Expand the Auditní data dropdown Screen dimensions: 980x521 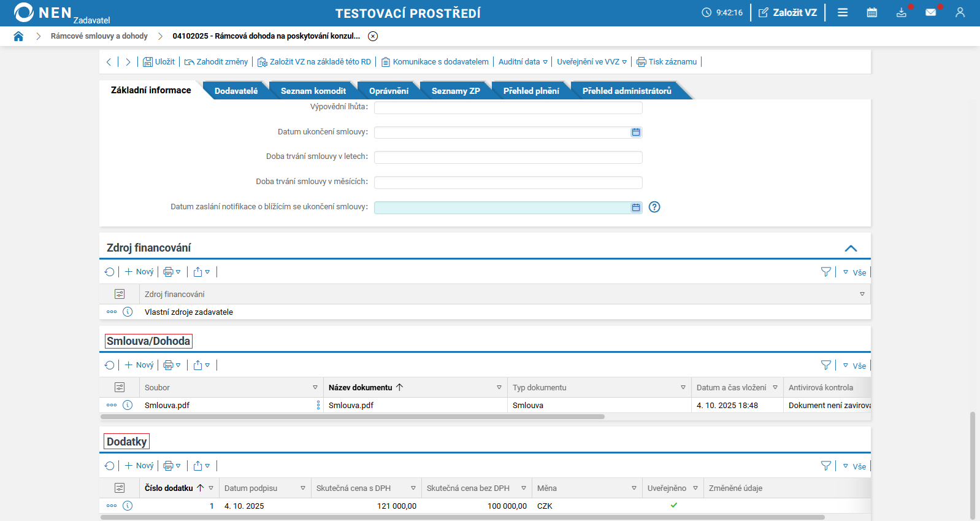(523, 62)
